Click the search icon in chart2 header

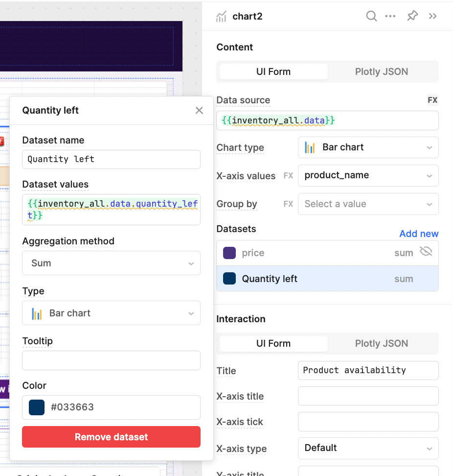371,16
